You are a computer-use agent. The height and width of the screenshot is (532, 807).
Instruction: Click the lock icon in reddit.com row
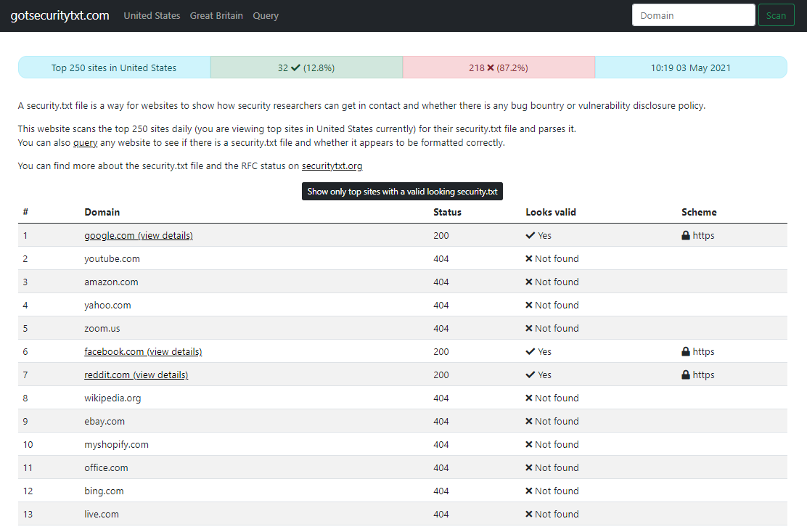pyautogui.click(x=686, y=375)
